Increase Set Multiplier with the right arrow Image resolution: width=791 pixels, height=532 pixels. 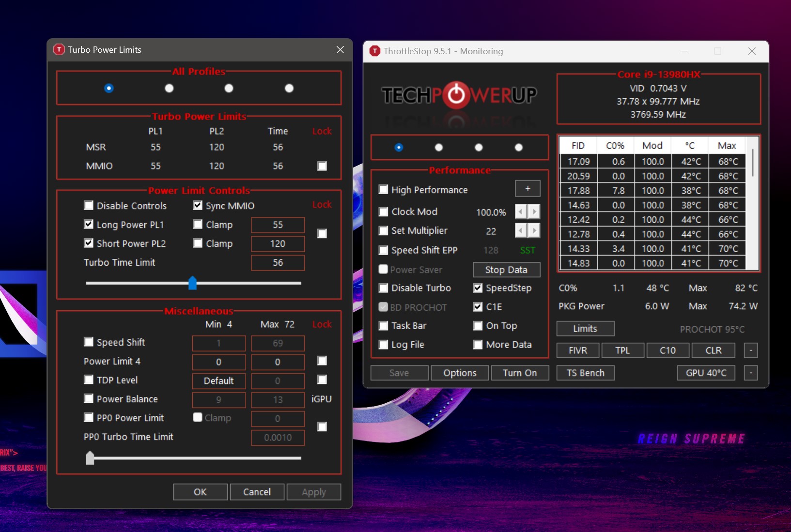tap(534, 230)
